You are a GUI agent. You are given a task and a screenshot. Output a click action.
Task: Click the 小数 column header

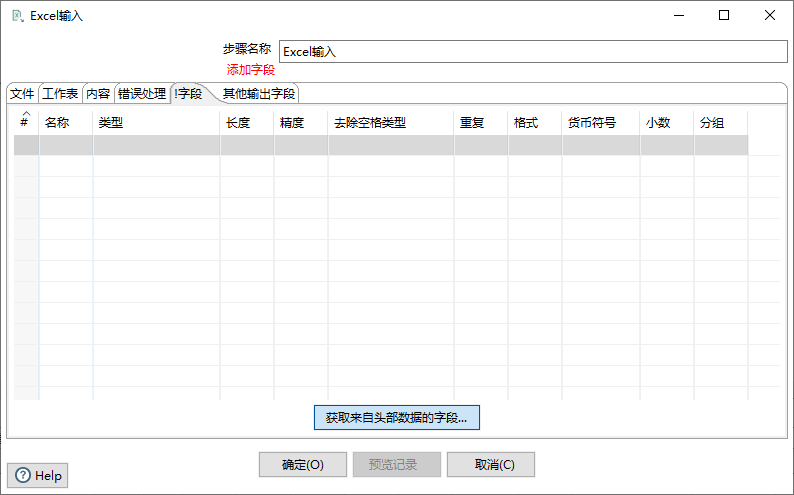click(667, 122)
